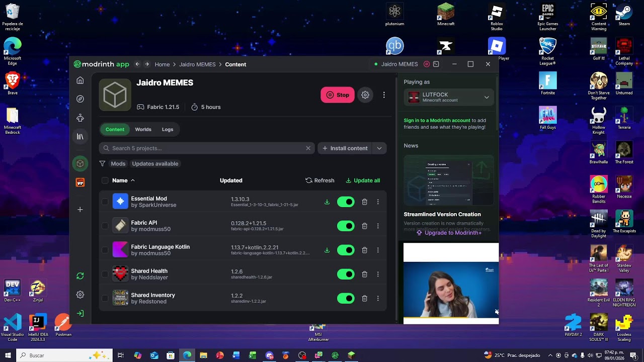The width and height of the screenshot is (644, 362).
Task: Click stop icon beside Jaidro MEMES in titlebar
Action: click(x=427, y=64)
